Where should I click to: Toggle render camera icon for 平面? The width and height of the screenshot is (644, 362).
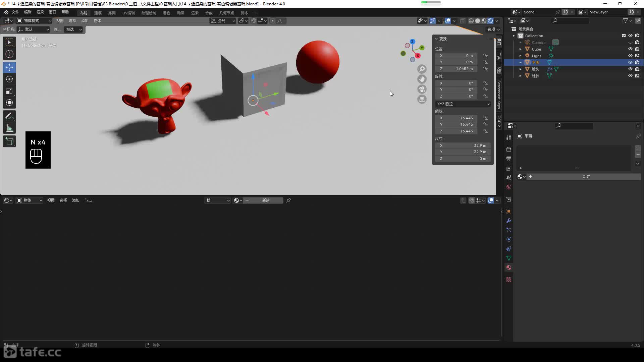[x=637, y=62]
